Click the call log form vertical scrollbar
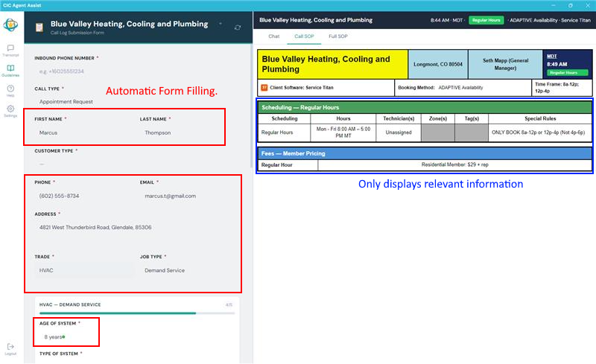Viewport: 596px width, 364px height. pos(251,106)
